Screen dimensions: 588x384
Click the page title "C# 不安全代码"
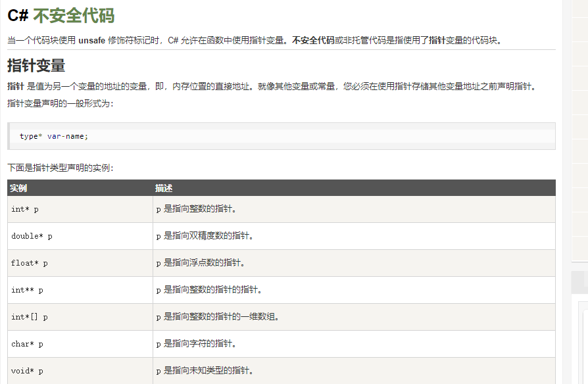coord(61,16)
